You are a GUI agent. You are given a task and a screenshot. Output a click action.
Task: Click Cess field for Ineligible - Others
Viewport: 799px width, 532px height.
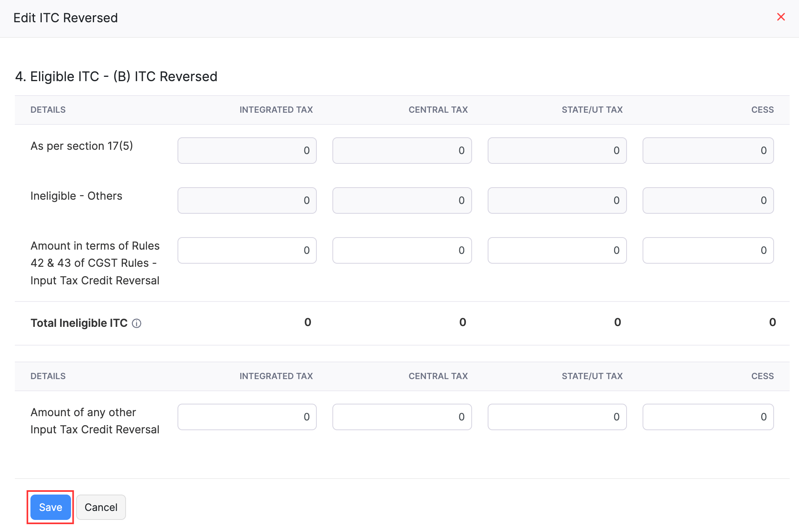point(708,200)
